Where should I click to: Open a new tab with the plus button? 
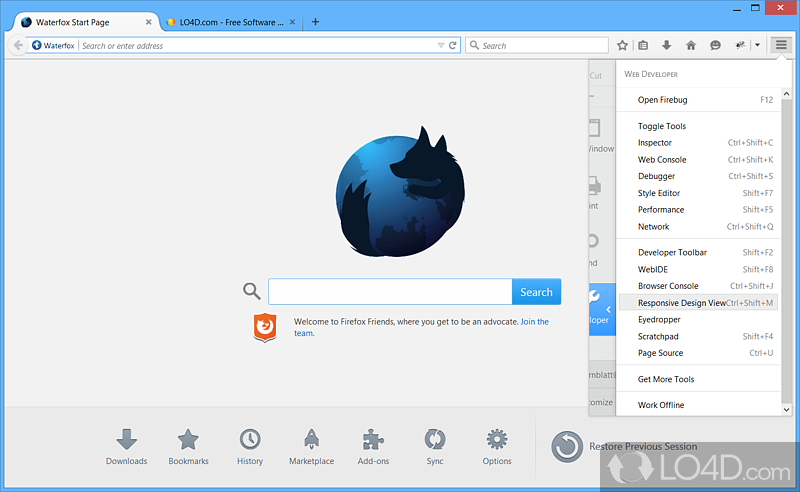coord(315,22)
